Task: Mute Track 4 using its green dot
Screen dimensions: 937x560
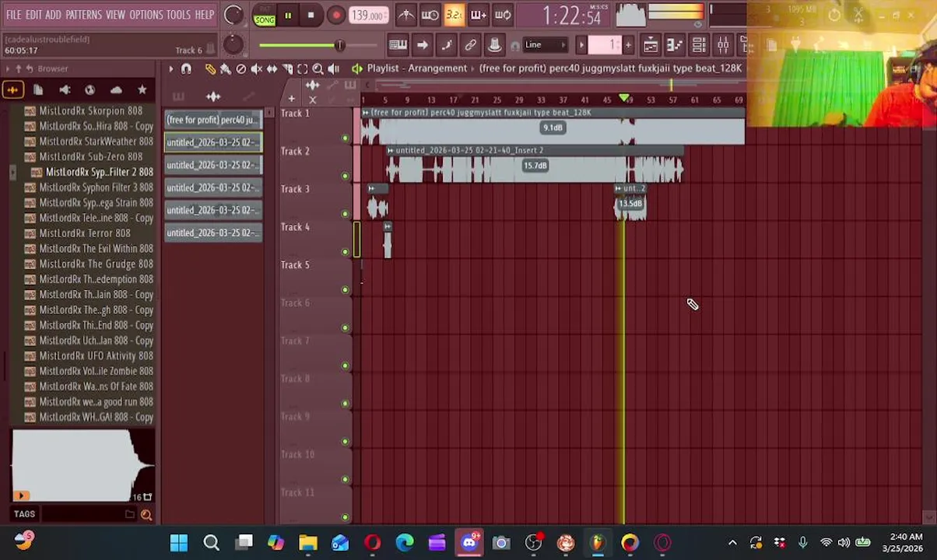Action: click(x=345, y=252)
